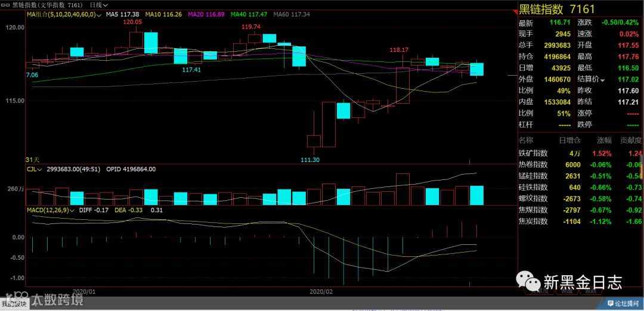Click the 最低 value 116.50
Viewport: 644px width, 311px height.
628,68
